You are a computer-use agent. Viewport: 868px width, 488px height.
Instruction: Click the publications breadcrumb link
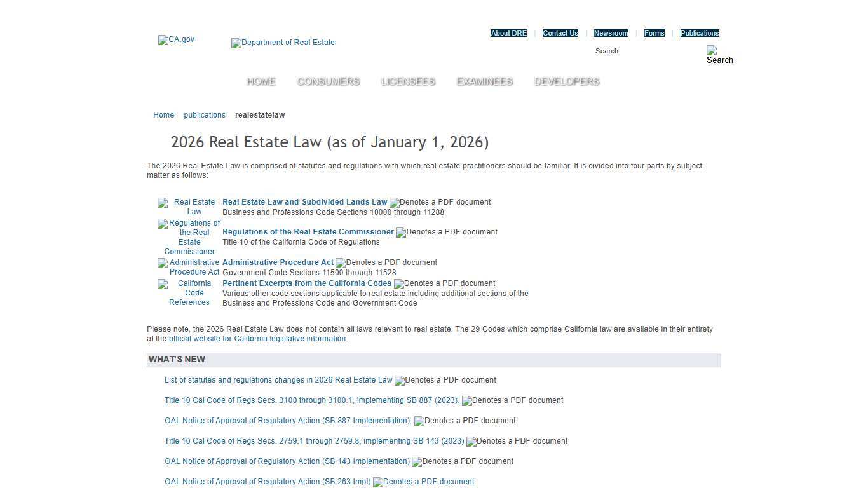point(205,115)
